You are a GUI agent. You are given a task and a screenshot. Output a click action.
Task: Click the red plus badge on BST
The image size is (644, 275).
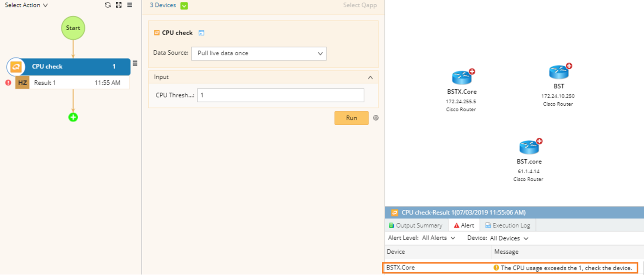[569, 66]
